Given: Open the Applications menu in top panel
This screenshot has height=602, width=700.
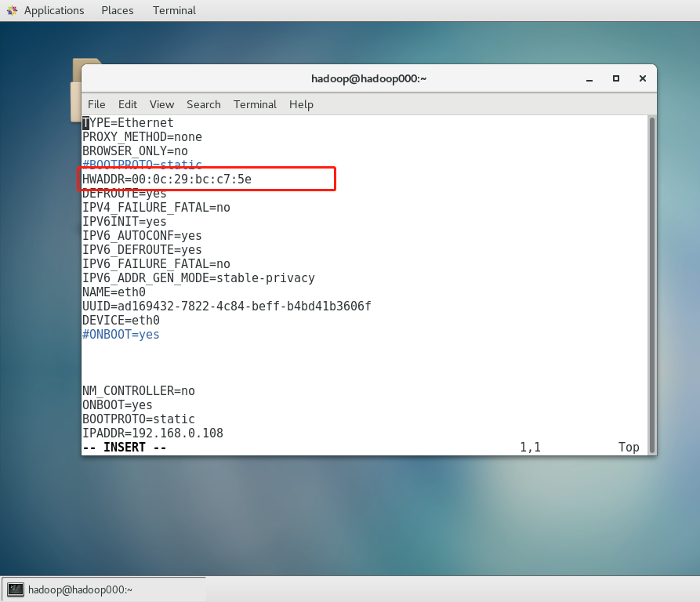Looking at the screenshot, I should pyautogui.click(x=54, y=10).
